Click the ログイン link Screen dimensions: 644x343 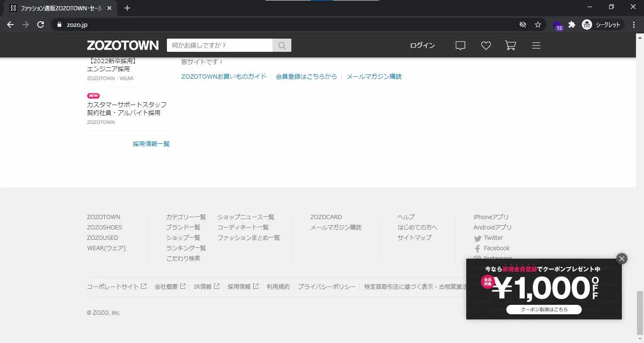point(422,46)
